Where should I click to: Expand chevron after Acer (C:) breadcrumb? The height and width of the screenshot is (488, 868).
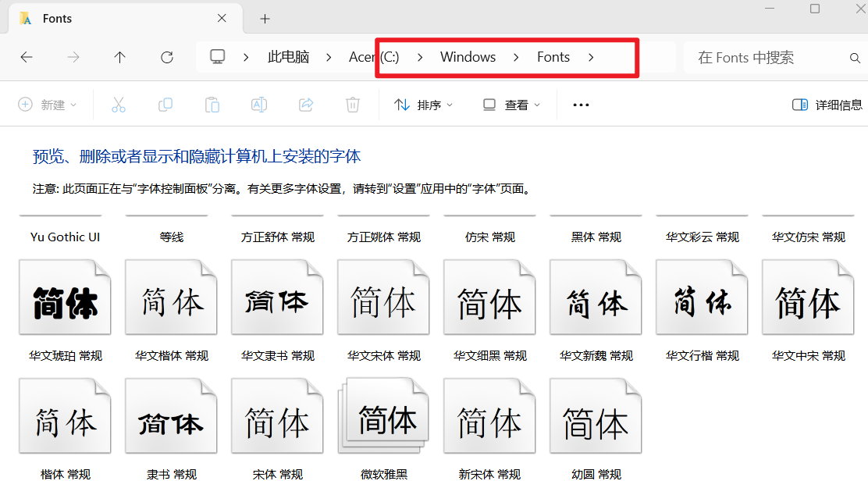[420, 57]
